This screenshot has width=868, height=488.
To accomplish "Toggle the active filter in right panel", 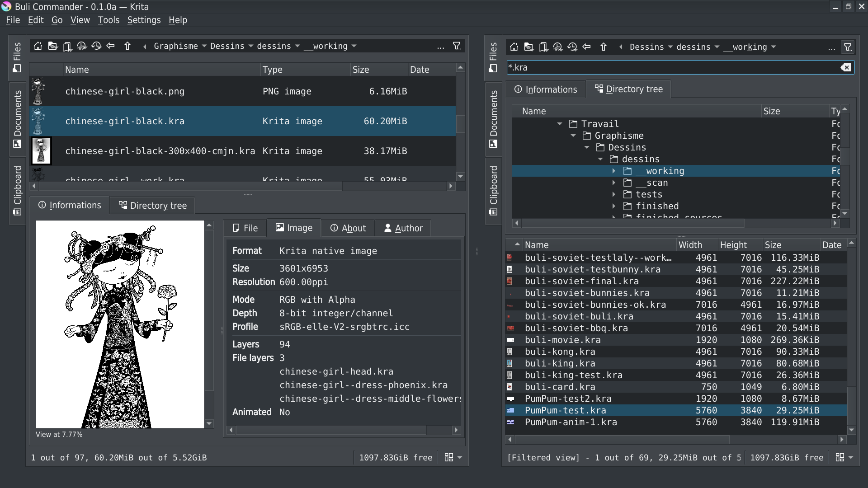I will [x=848, y=47].
